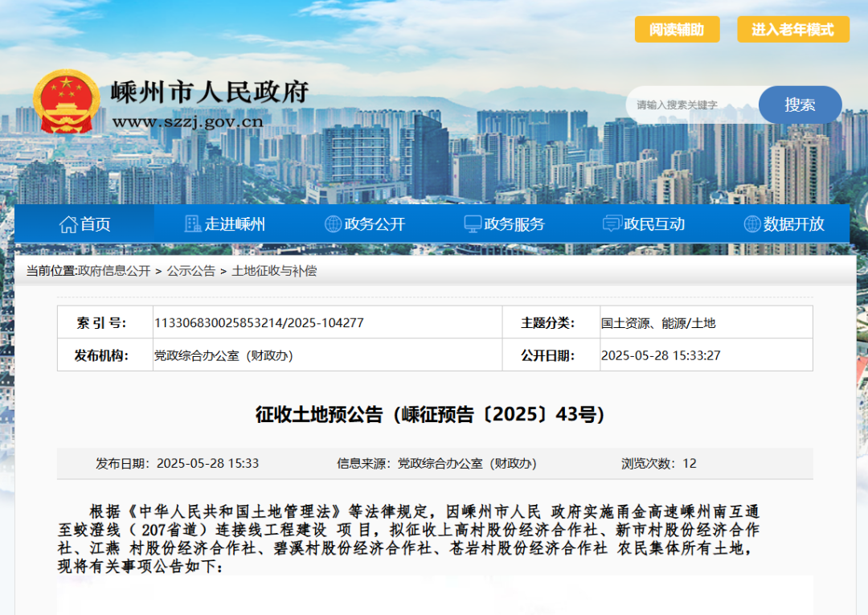Open the 政务服务 navigation item
Viewport: 868px width, 615px height.
click(x=514, y=224)
